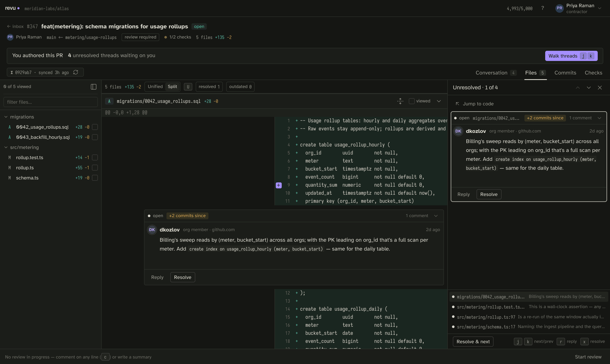Open the Commits tab
The width and height of the screenshot is (610, 364).
(x=565, y=73)
